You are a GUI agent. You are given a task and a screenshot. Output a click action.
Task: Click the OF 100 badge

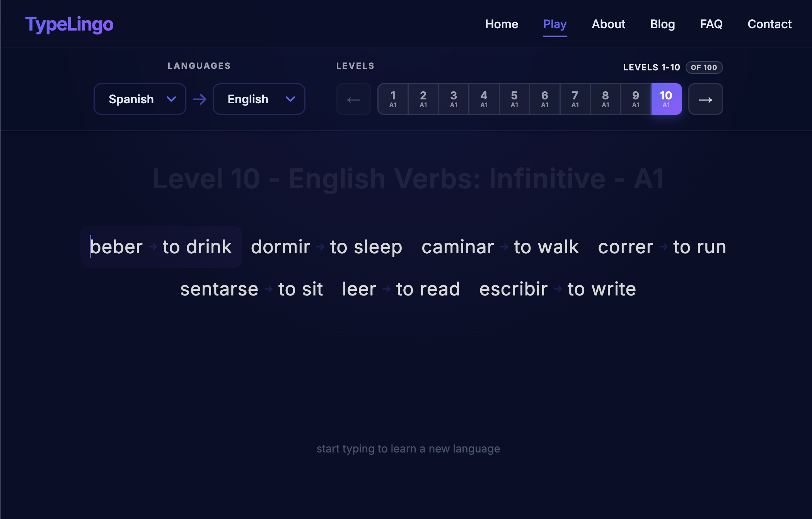[704, 67]
